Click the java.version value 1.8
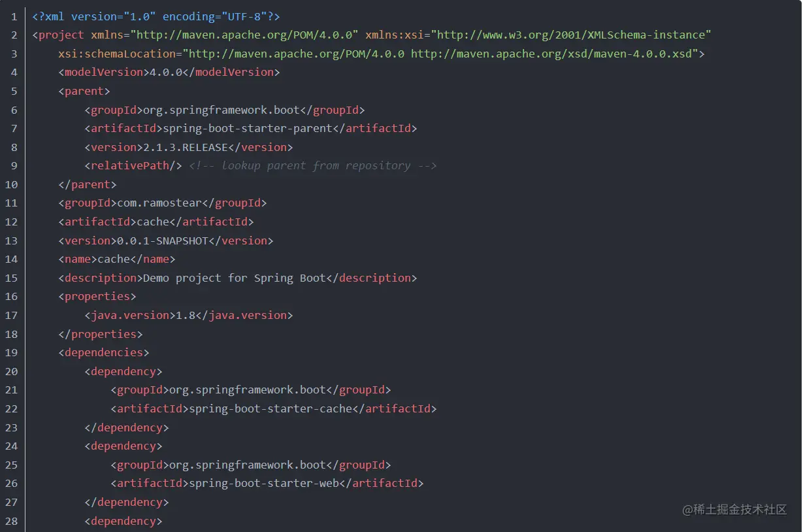 pos(186,315)
